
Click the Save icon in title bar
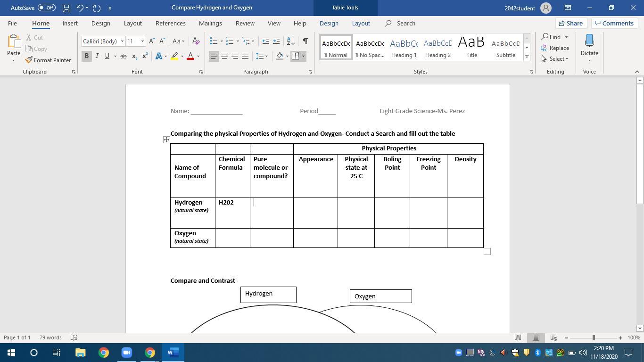tap(66, 8)
